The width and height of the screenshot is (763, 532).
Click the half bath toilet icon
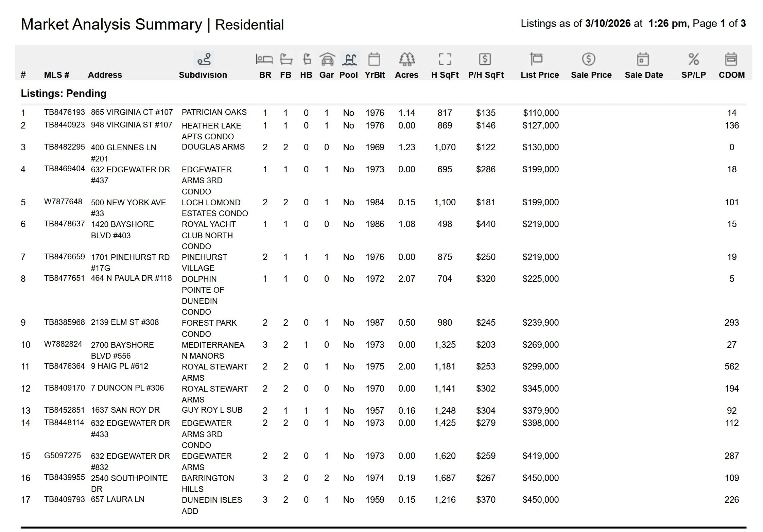307,59
